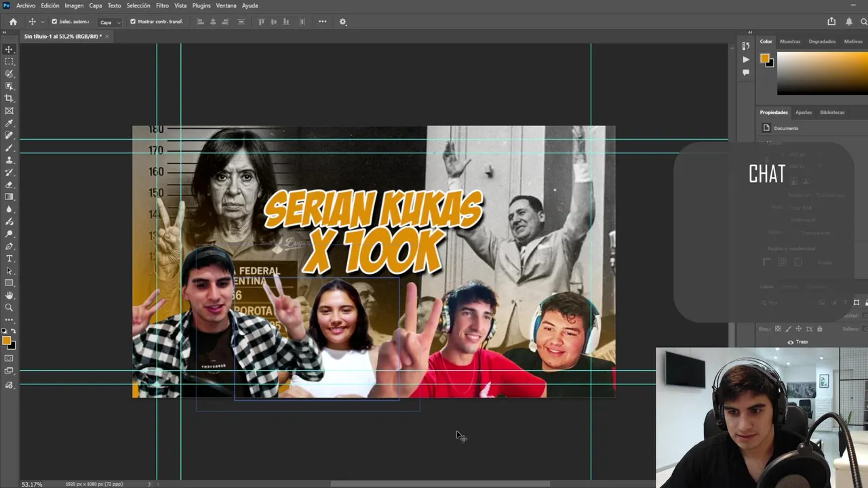
Task: Open the share document icon
Action: [831, 22]
